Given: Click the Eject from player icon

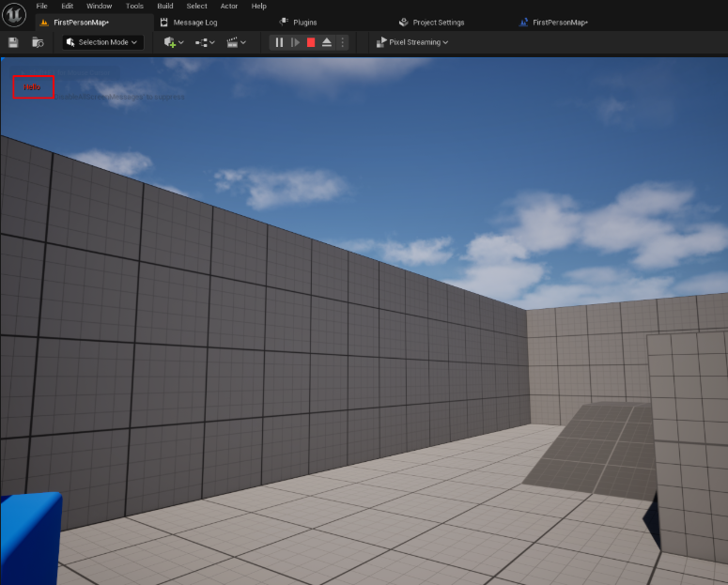Looking at the screenshot, I should coord(326,42).
